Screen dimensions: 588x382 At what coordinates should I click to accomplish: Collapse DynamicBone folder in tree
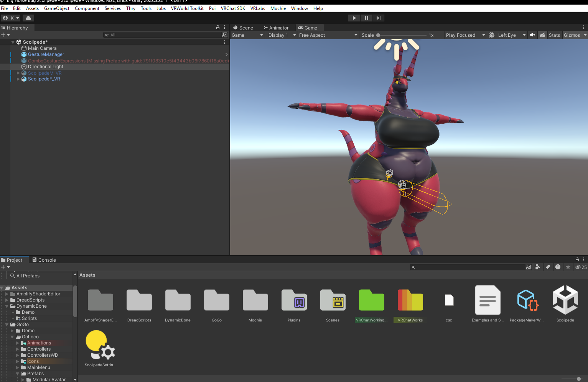click(x=7, y=306)
